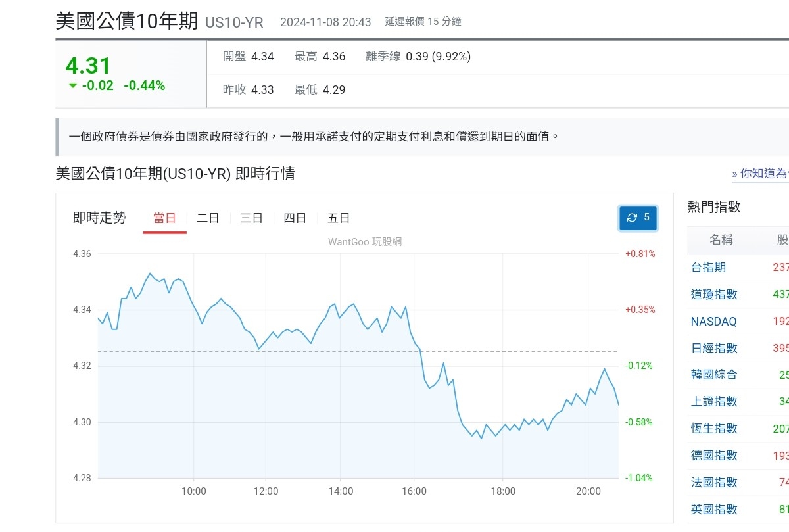Switch to the 三日 chart tab
This screenshot has height=532, width=789.
251,218
